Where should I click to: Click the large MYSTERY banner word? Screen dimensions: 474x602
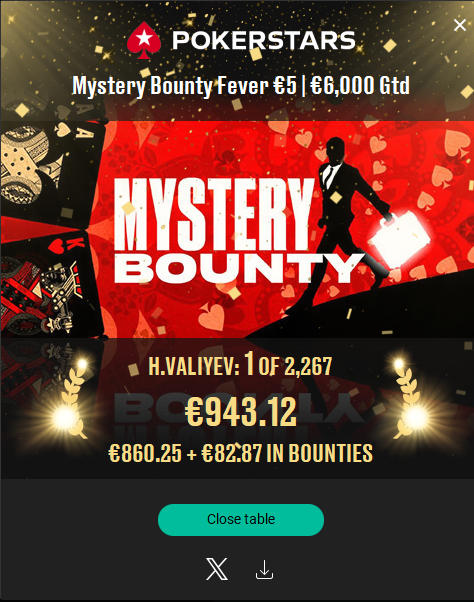coord(214,215)
